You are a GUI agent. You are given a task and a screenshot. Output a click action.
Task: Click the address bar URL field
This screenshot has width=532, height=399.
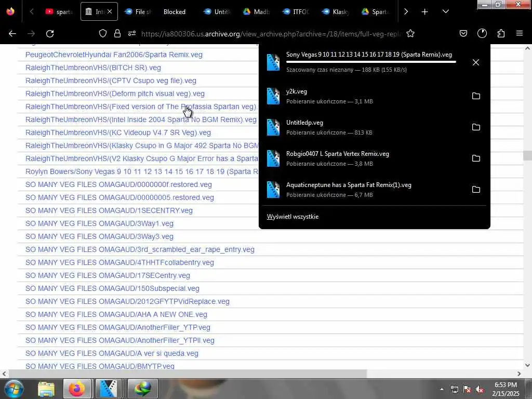coord(271,34)
